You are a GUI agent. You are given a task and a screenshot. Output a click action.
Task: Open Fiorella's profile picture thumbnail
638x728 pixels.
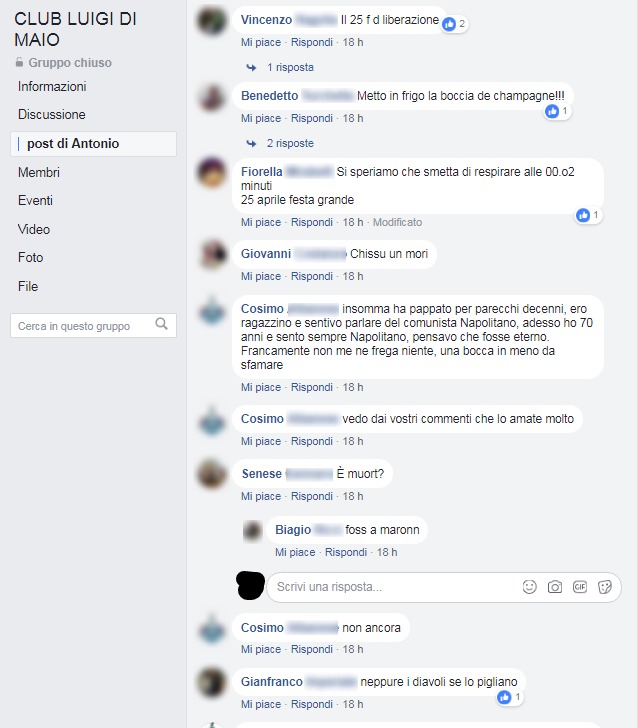click(212, 172)
